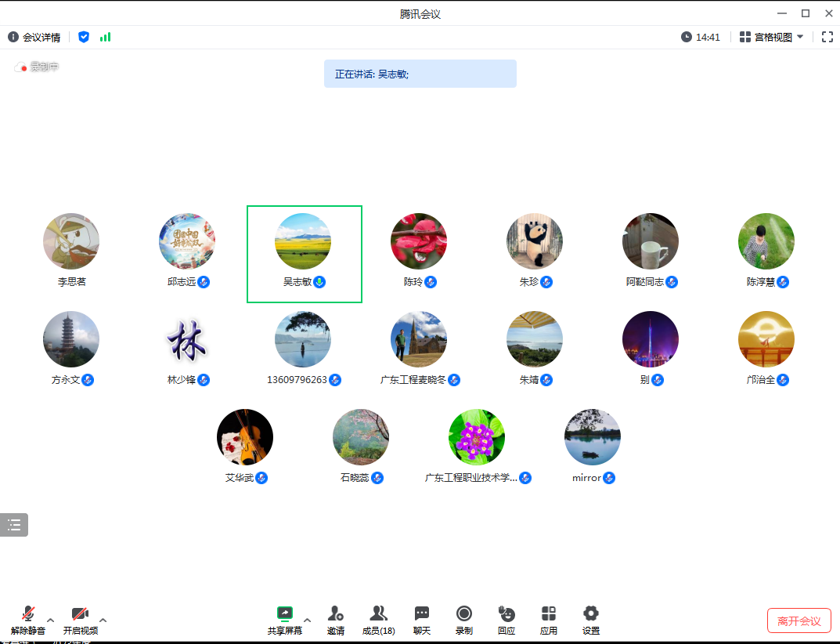Turn on camera via 开启视频

point(80,613)
